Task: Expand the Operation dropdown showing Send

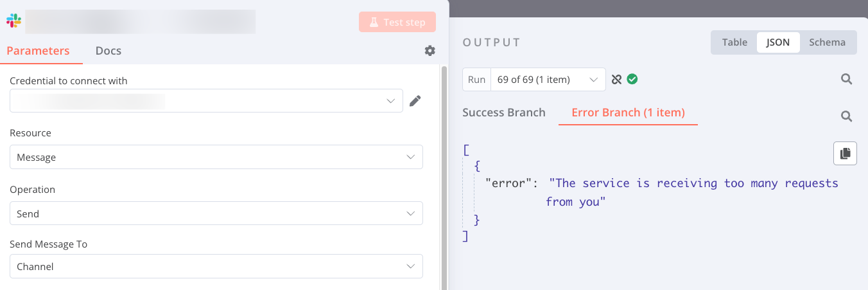Action: click(x=216, y=213)
